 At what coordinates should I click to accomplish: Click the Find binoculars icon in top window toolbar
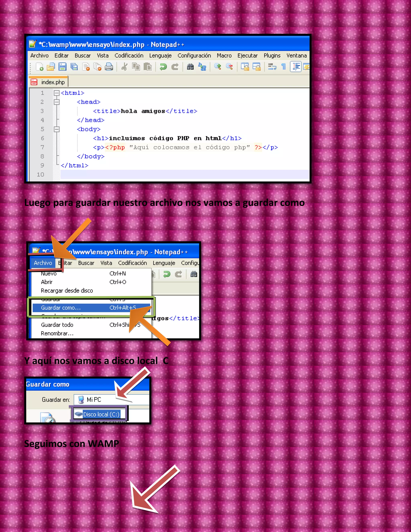190,66
